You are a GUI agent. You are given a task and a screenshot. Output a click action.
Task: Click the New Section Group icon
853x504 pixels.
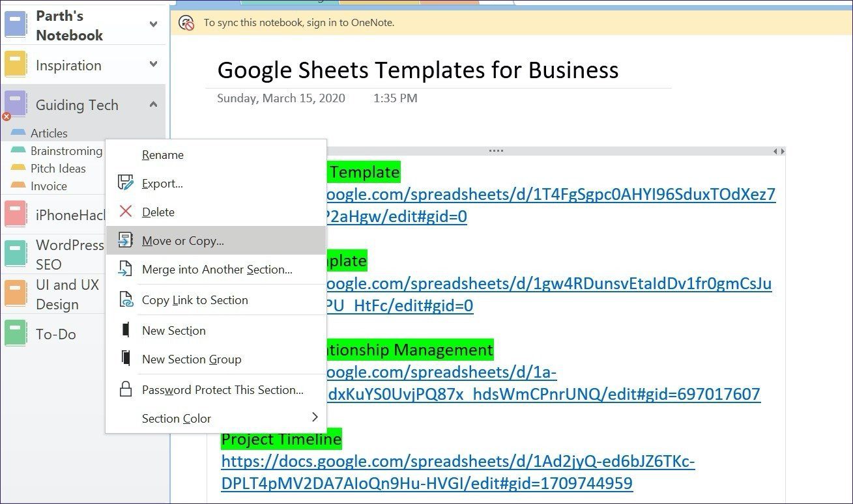(x=126, y=359)
